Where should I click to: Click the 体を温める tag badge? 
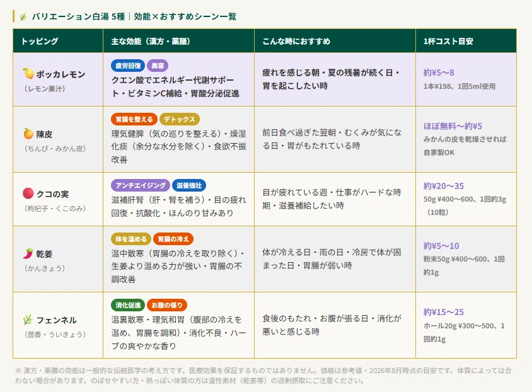[x=131, y=239]
